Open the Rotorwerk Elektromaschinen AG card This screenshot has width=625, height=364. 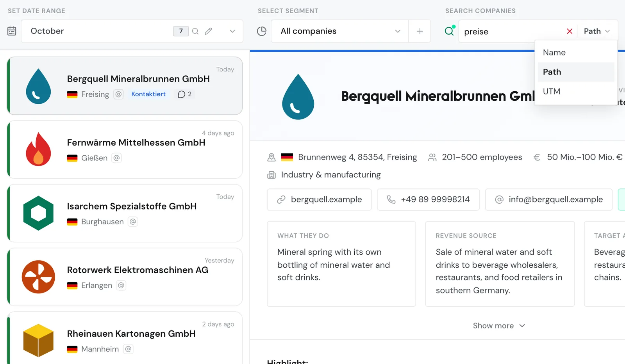[x=125, y=277]
